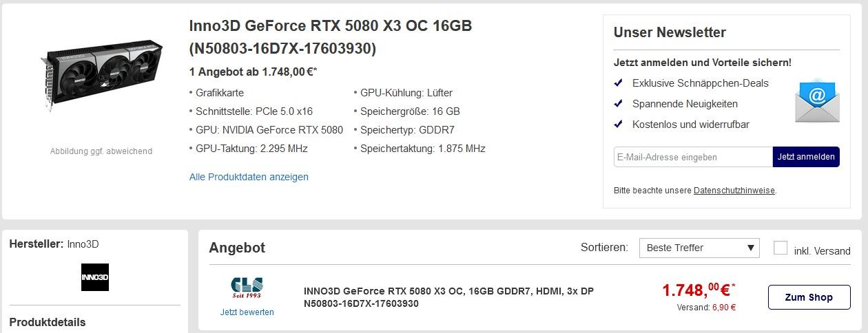Open the Sortieren dropdown
Viewport: 868px width, 333px height.
(699, 248)
